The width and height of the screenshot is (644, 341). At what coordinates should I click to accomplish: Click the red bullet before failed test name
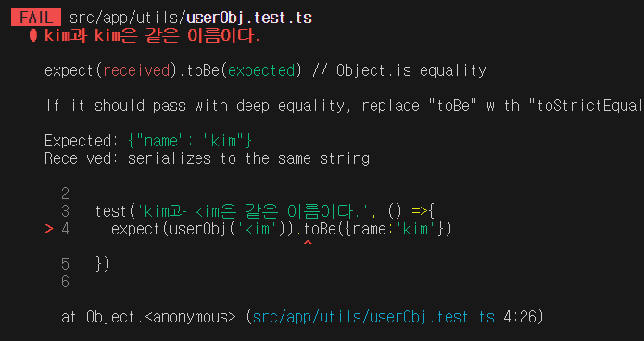[33, 36]
